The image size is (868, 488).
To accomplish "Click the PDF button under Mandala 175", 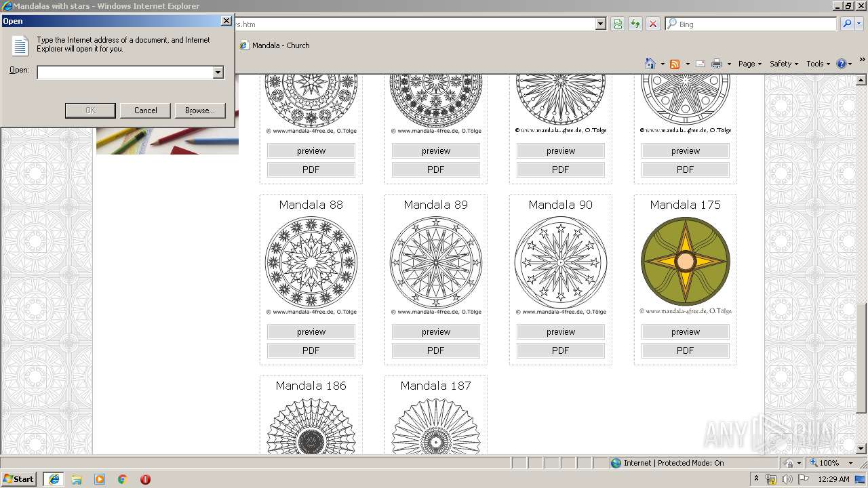I will [x=685, y=350].
